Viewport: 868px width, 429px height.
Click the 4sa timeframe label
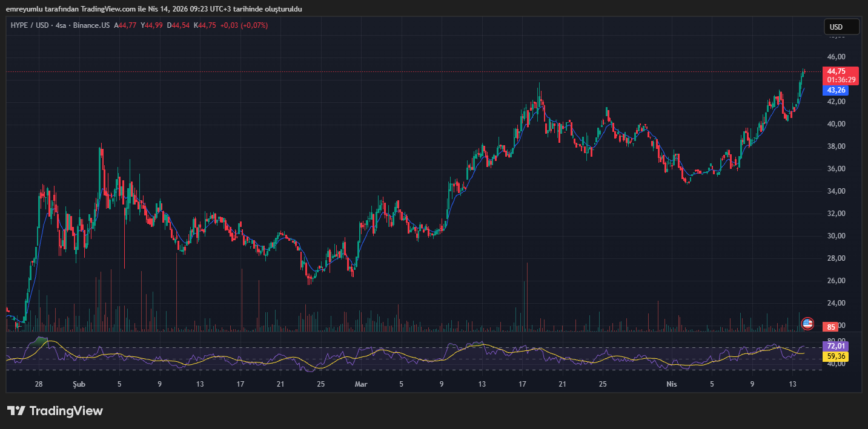61,25
